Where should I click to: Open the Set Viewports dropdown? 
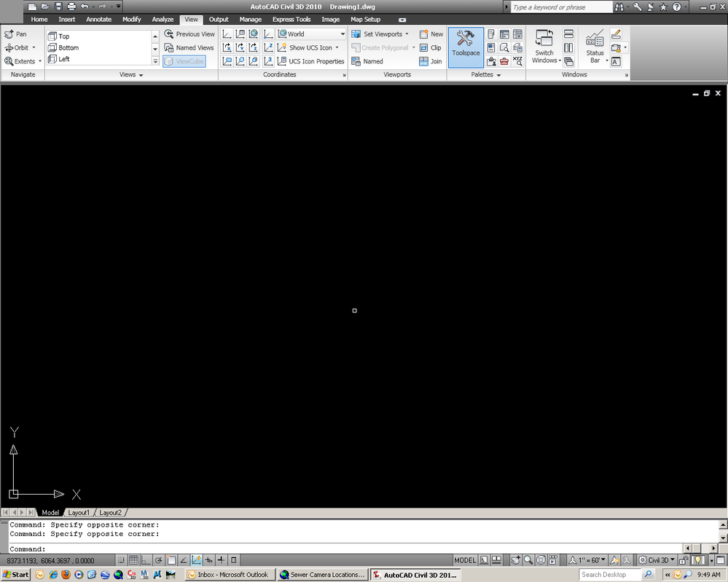click(407, 34)
